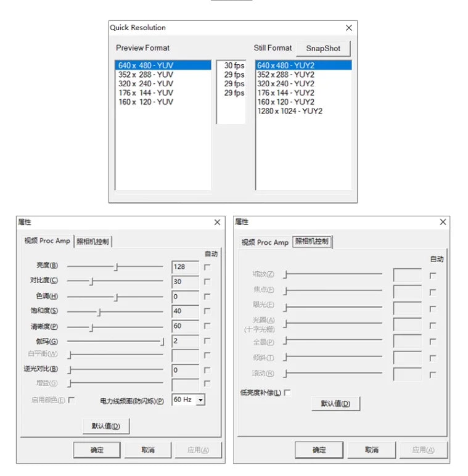Click 取消 in the left properties dialog

pos(148,450)
